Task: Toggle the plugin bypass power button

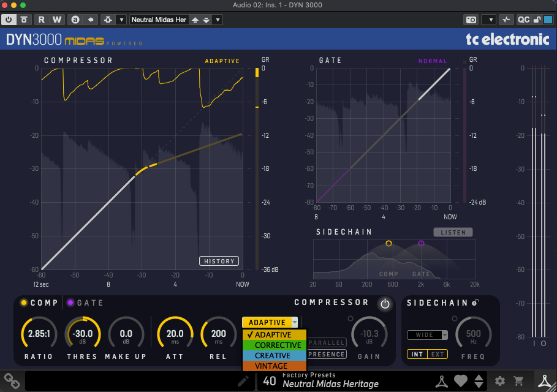Action: click(x=9, y=20)
